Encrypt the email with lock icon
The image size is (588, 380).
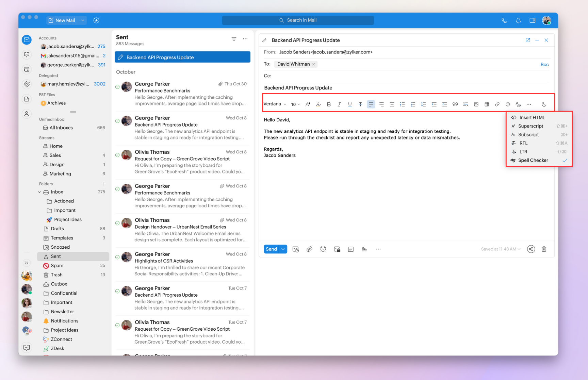(x=337, y=249)
